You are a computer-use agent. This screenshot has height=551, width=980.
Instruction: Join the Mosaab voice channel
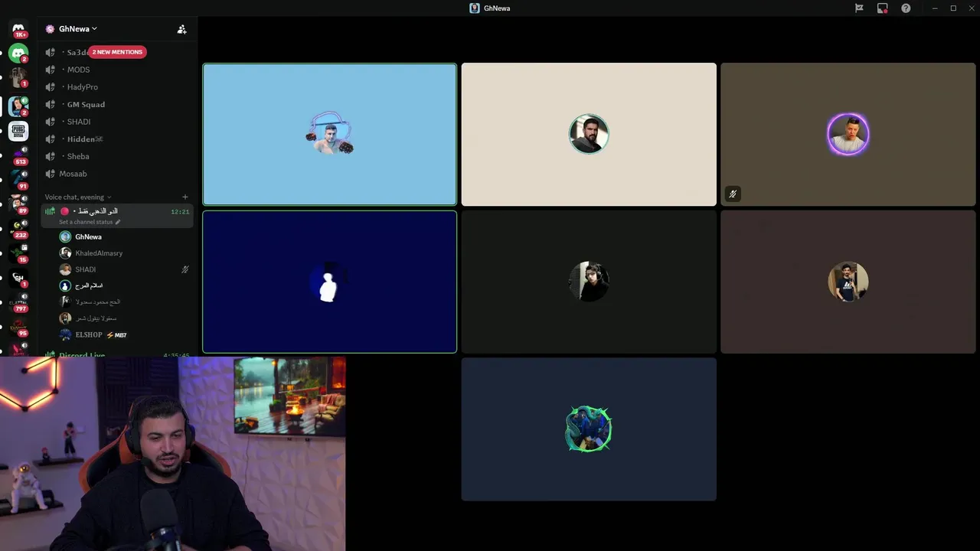(117, 174)
